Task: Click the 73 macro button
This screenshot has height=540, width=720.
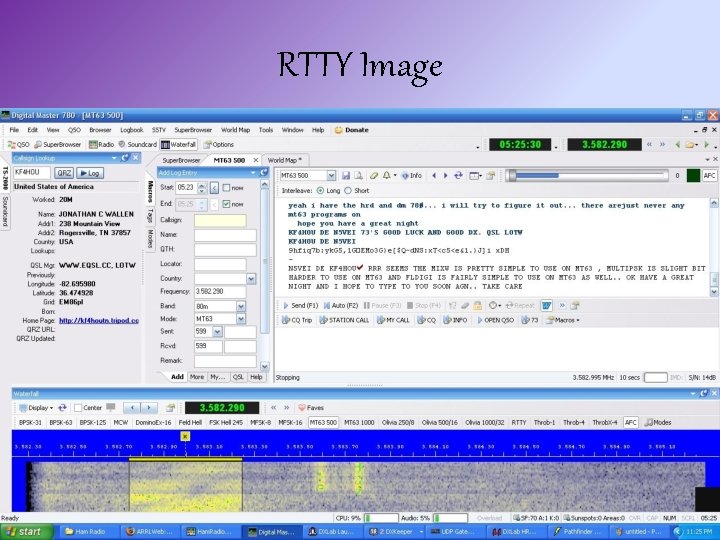Action: (529, 320)
